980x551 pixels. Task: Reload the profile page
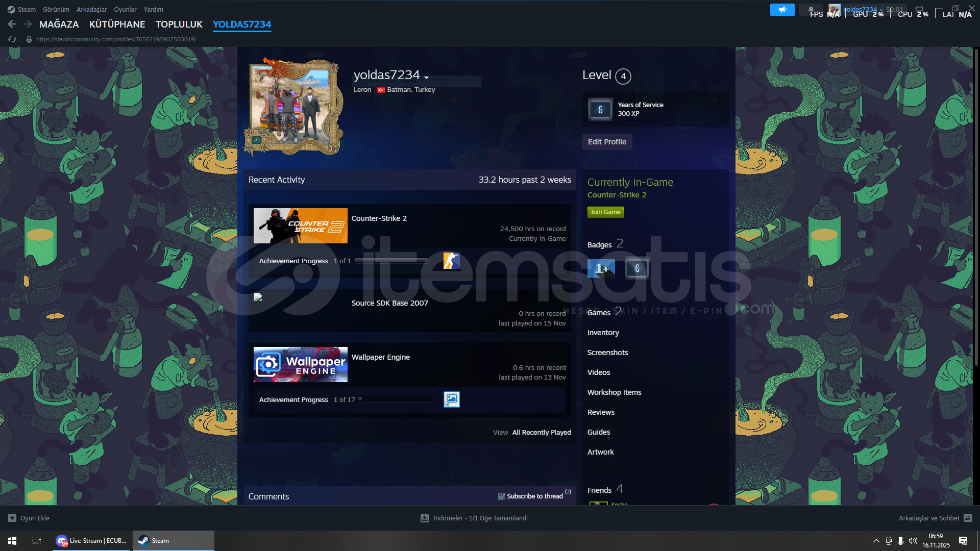[13, 39]
